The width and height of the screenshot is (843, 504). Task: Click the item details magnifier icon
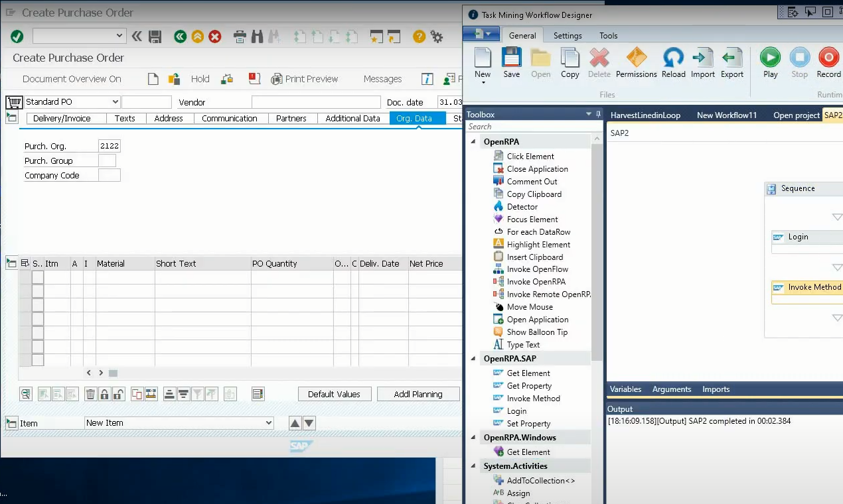pyautogui.click(x=25, y=394)
